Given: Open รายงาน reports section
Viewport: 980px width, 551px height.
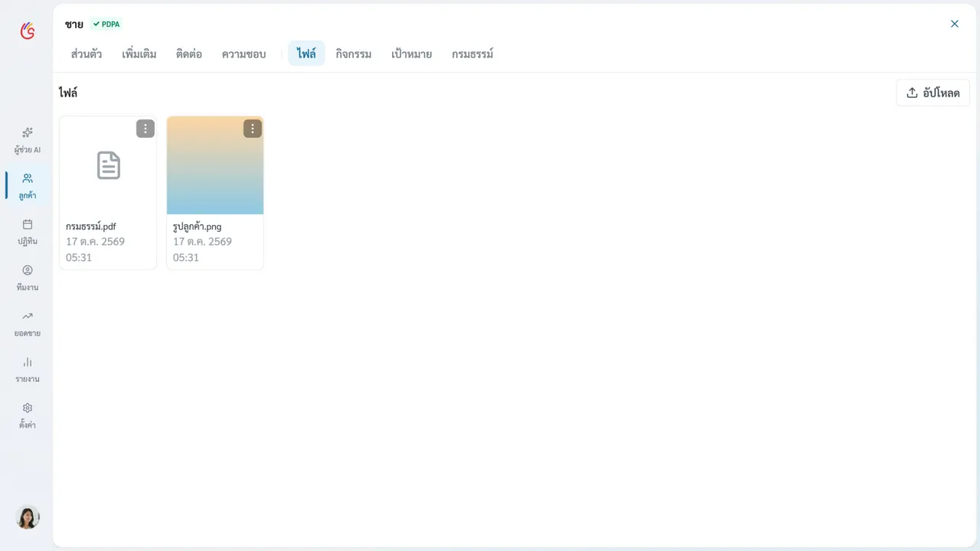Looking at the screenshot, I should pyautogui.click(x=28, y=370).
